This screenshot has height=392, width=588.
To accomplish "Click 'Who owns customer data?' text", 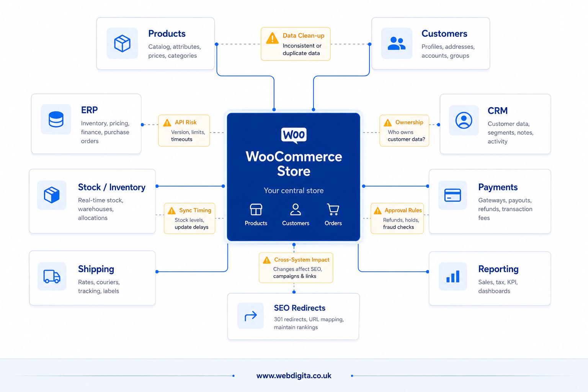I will 406,136.
